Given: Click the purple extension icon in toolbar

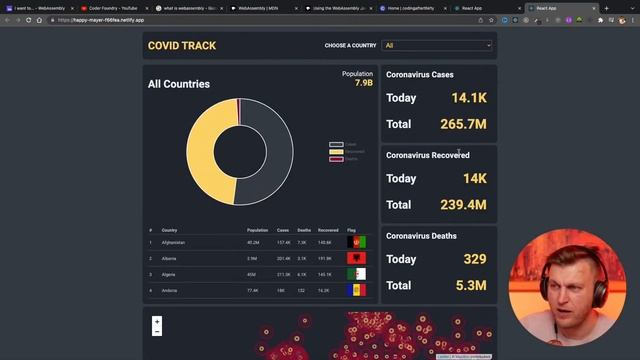Looking at the screenshot, I should pos(569,20).
